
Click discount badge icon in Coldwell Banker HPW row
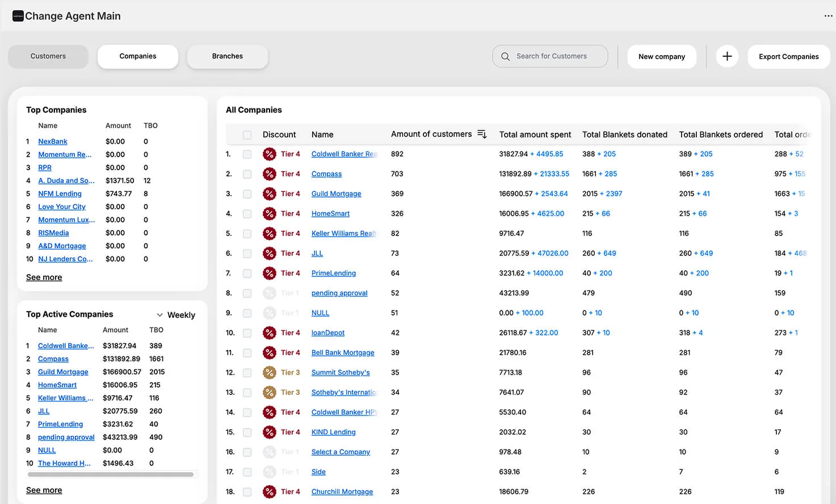(x=270, y=412)
